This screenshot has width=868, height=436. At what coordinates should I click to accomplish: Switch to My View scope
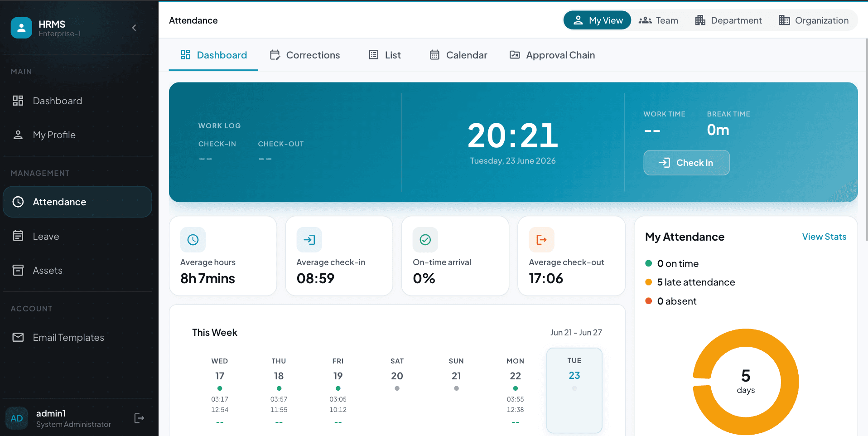(x=597, y=20)
